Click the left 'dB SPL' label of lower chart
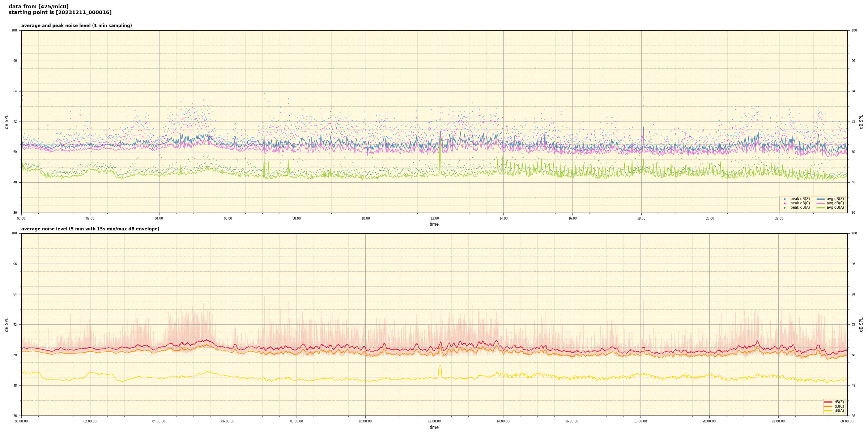The image size is (868, 434). [7, 324]
